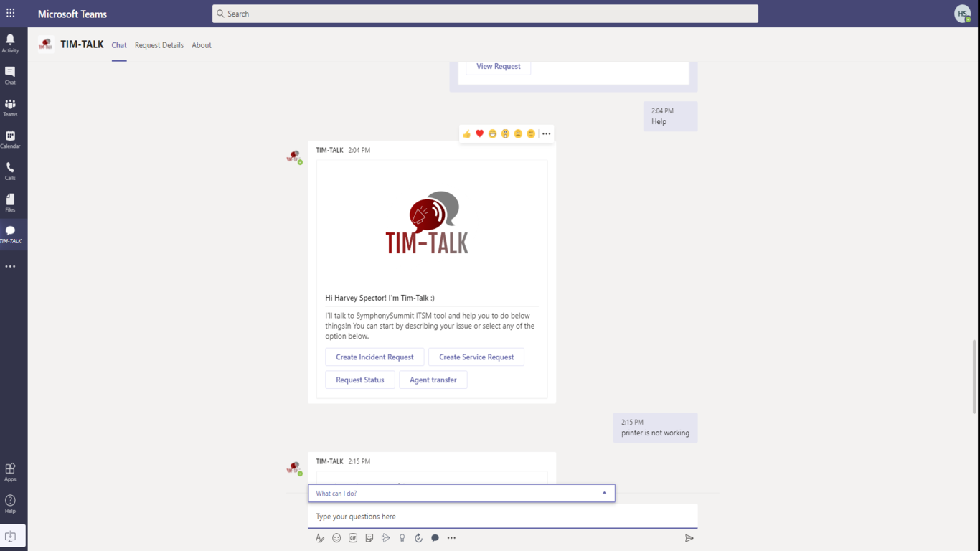Open Calls in the left rail
Viewport: 980px width, 551px height.
(x=10, y=171)
